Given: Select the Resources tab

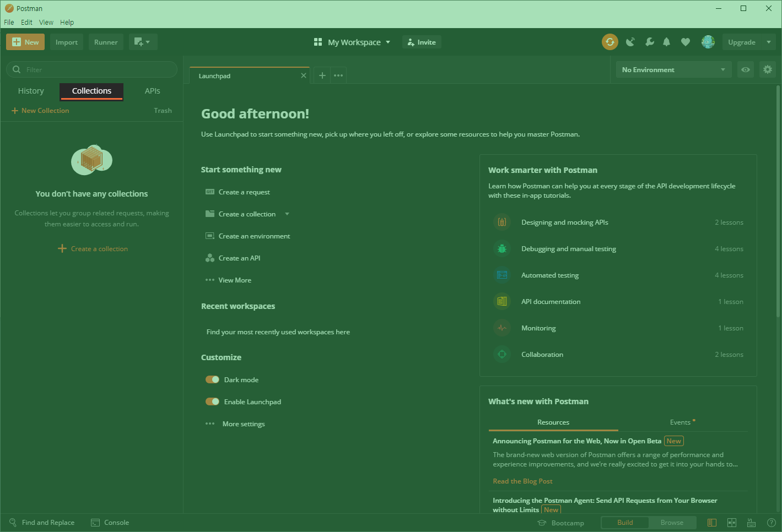Looking at the screenshot, I should point(553,422).
